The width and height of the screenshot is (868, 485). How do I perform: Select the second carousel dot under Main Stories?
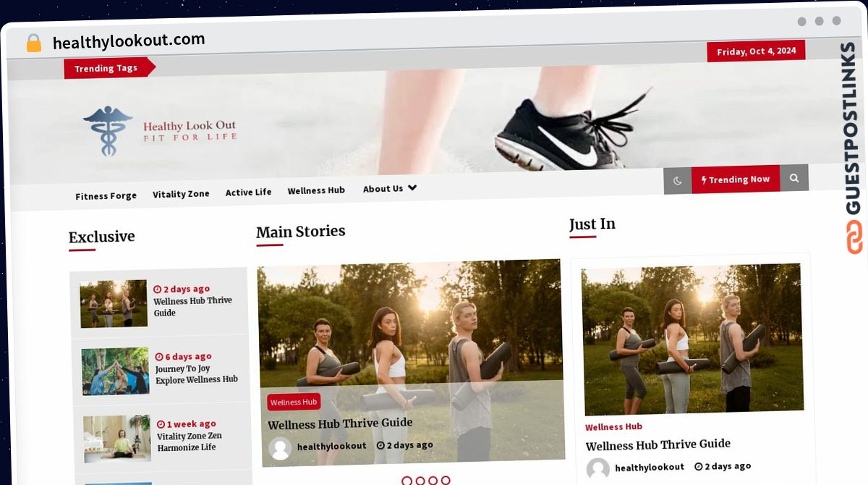pyautogui.click(x=420, y=481)
